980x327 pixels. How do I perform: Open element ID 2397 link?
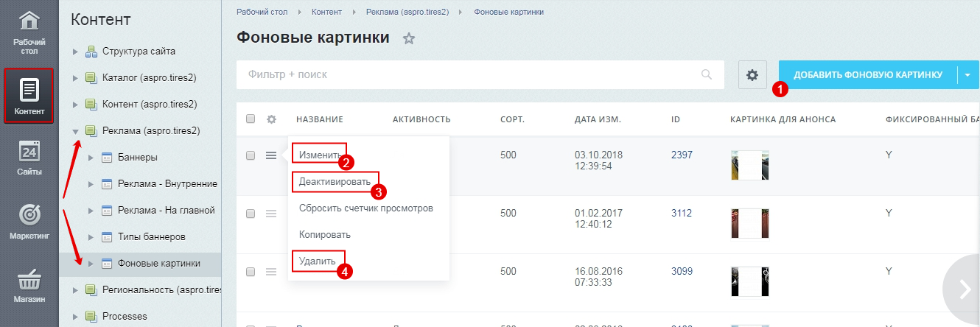point(682,155)
